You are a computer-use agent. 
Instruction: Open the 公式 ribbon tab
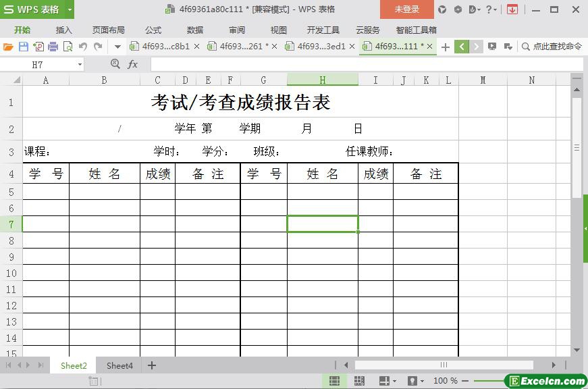pos(153,30)
